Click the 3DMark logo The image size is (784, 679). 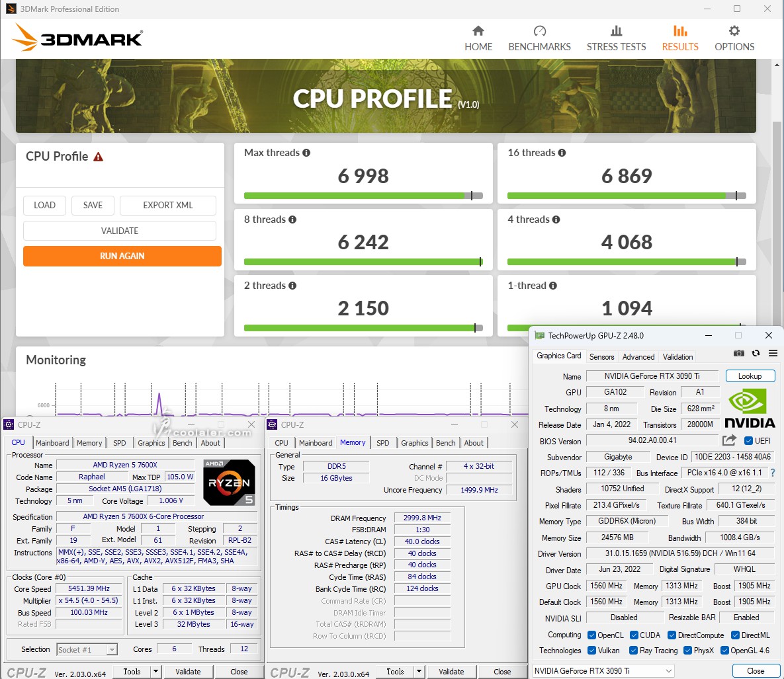coord(77,38)
